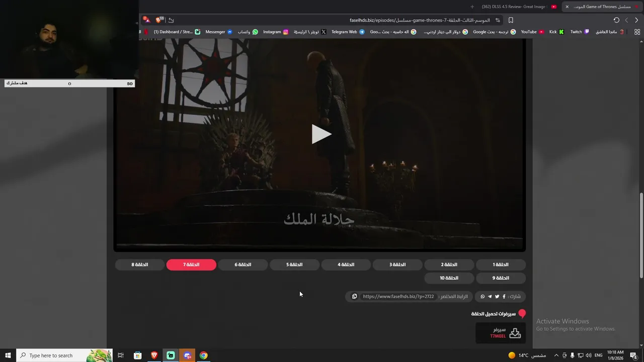Open the مانجا العاشق bookmark
The image size is (644, 362).
tap(610, 32)
